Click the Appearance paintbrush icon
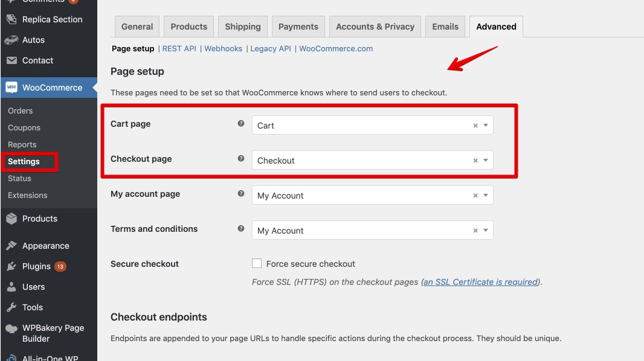The width and height of the screenshot is (644, 361). coord(11,246)
